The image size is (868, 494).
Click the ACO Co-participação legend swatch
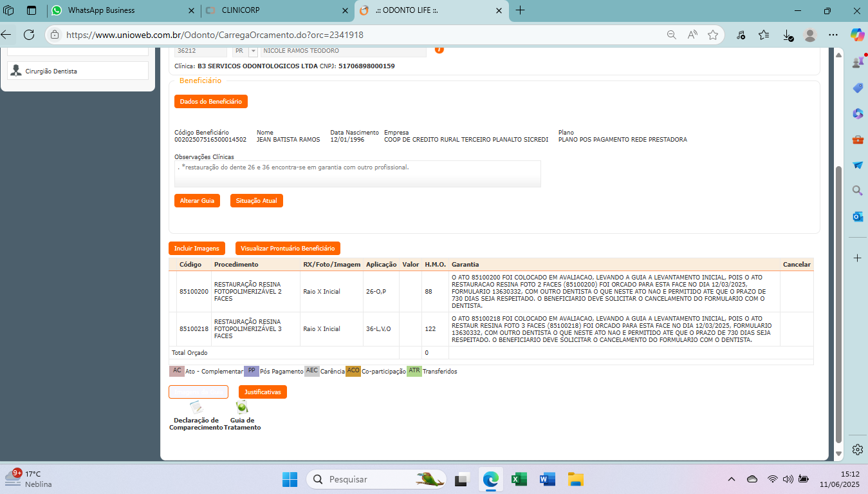pyautogui.click(x=353, y=371)
